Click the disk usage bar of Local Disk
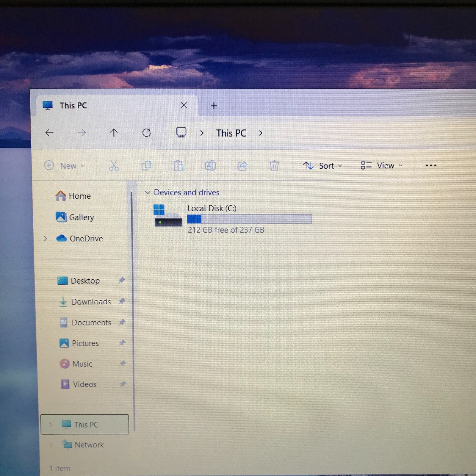This screenshot has width=476, height=476. [x=249, y=219]
